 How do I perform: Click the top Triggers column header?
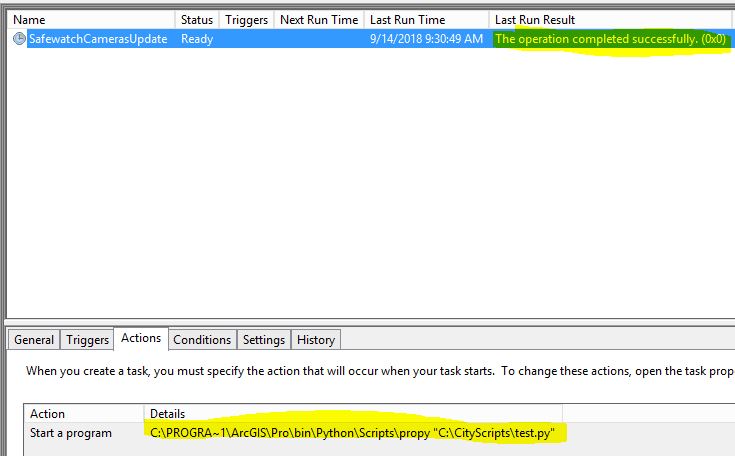(x=246, y=20)
